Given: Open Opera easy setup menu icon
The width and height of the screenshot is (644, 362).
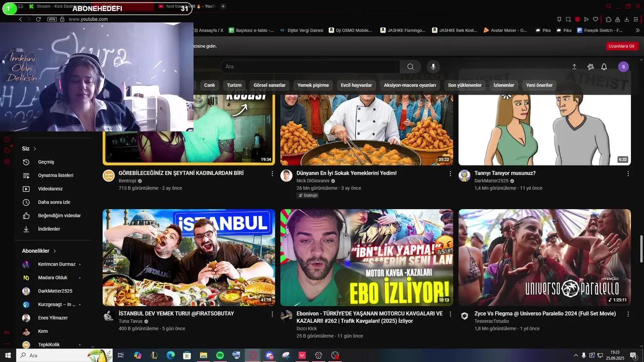Looking at the screenshot, I should pyautogui.click(x=635, y=19).
